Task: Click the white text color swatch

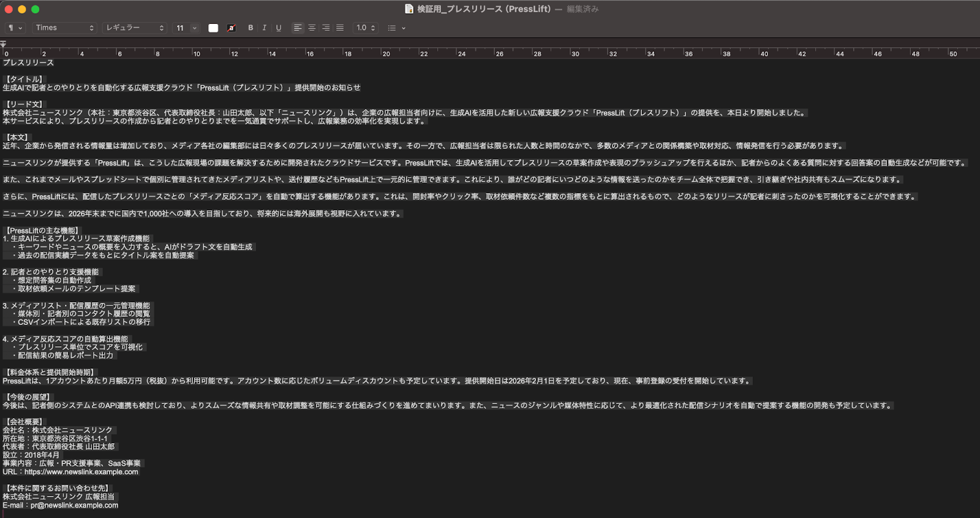Action: tap(213, 28)
